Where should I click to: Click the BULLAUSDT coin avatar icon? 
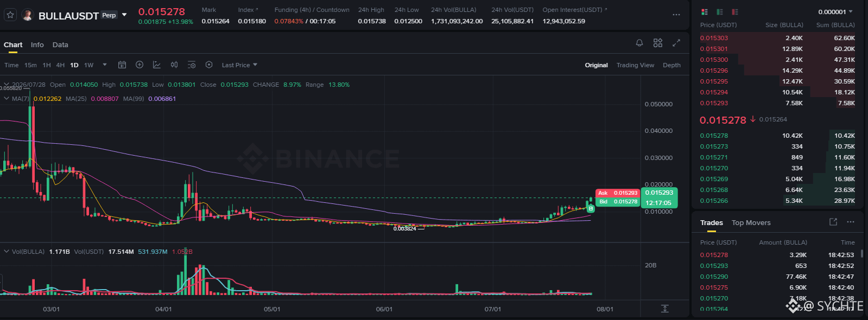27,15
